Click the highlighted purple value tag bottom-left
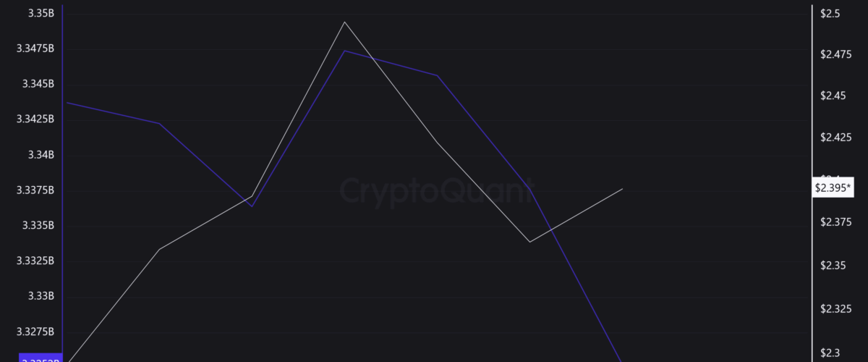This screenshot has height=362, width=868. point(32,358)
